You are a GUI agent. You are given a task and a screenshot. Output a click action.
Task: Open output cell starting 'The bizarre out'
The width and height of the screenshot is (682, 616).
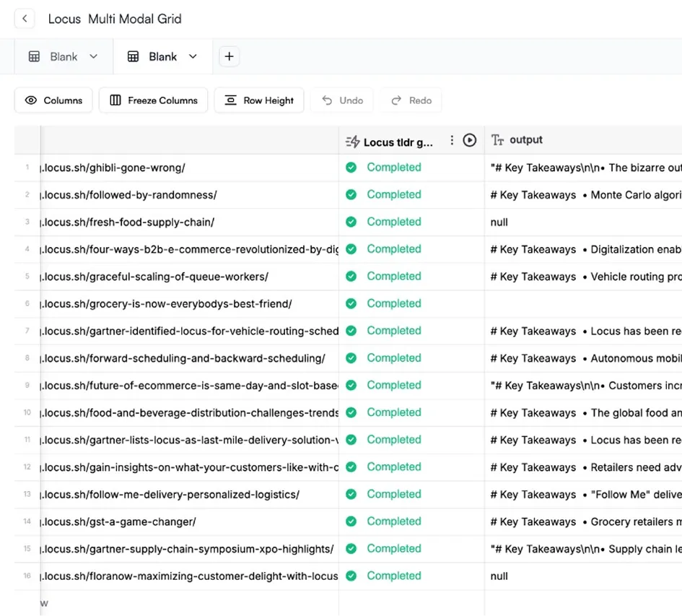tap(583, 168)
